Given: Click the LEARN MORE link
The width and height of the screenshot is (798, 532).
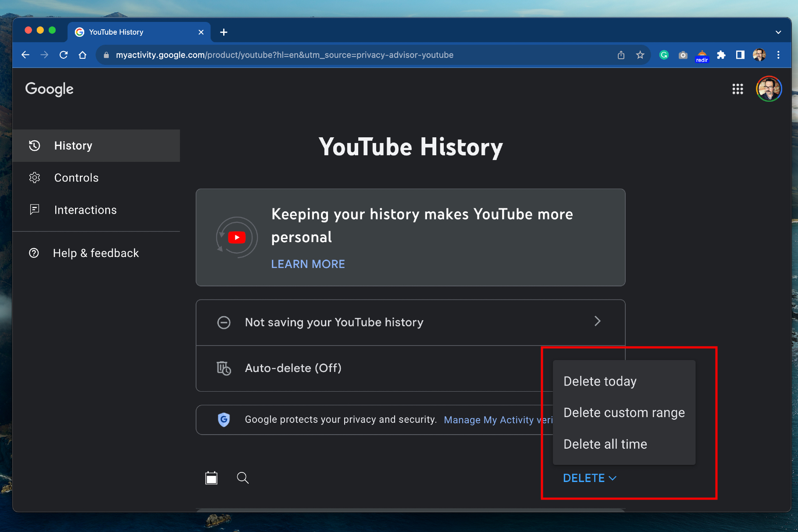Looking at the screenshot, I should tap(308, 264).
